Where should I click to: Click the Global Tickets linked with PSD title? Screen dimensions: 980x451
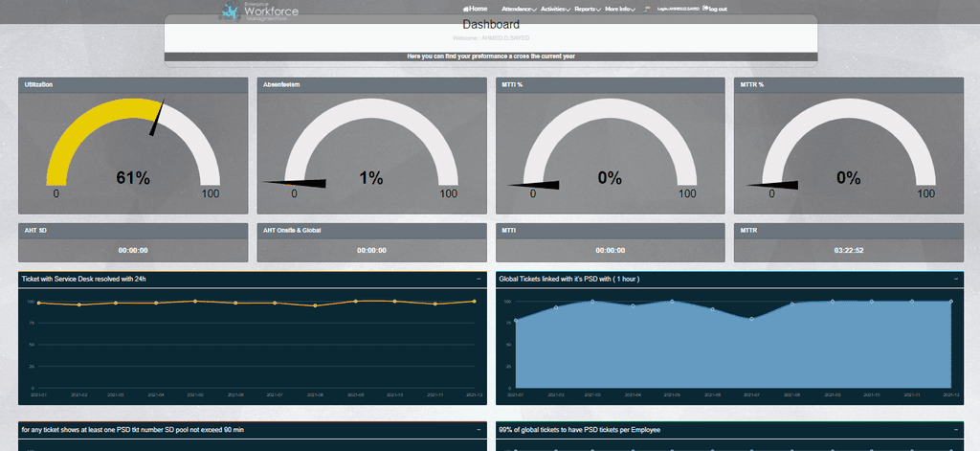pos(568,279)
